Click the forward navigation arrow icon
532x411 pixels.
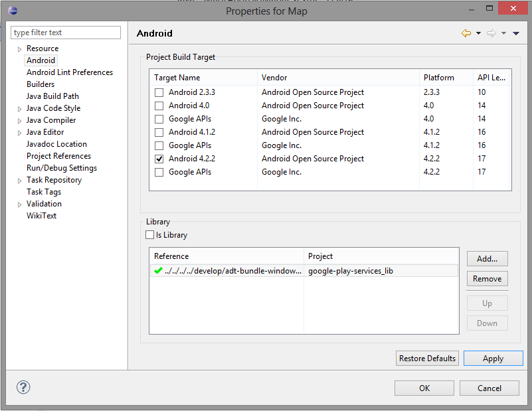pyautogui.click(x=491, y=33)
